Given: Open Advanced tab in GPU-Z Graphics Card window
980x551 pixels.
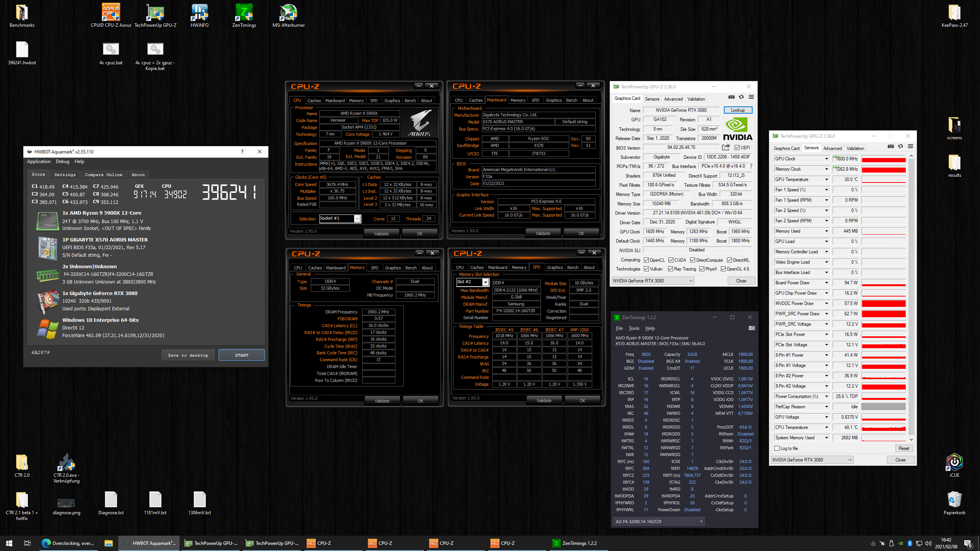Looking at the screenshot, I should pos(673,99).
